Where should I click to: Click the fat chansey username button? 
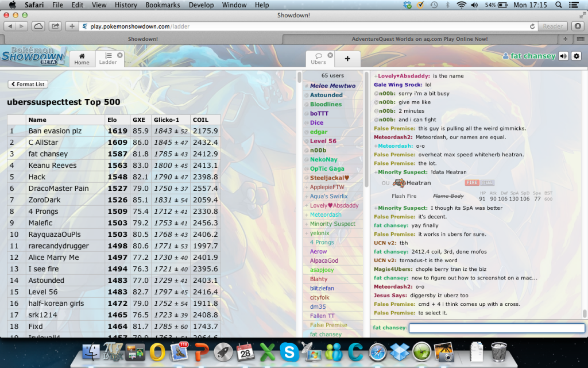click(529, 56)
